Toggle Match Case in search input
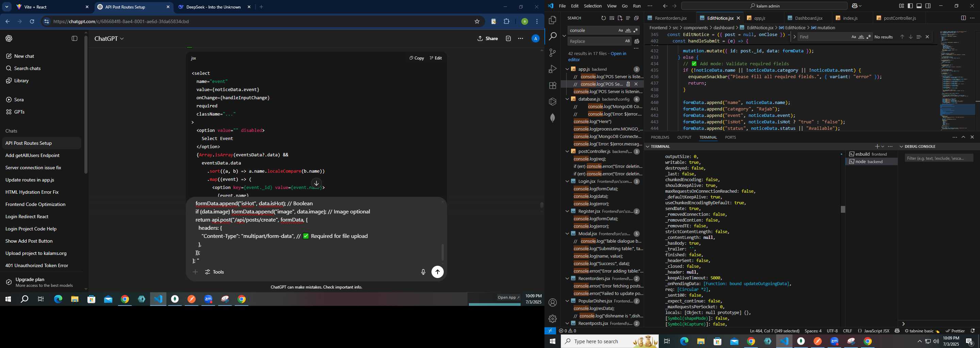 [620, 30]
